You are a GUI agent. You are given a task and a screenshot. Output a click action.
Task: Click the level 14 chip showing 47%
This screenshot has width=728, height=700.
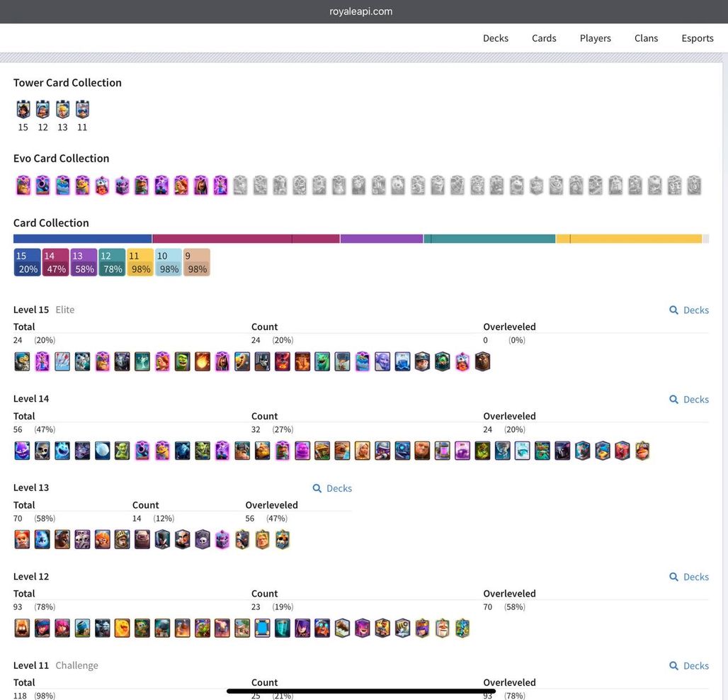tap(56, 262)
